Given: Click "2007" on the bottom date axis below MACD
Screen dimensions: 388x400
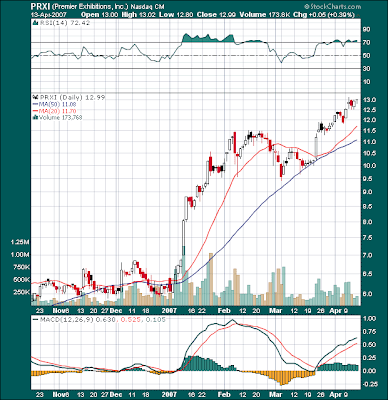Looking at the screenshot, I should 170,394.
